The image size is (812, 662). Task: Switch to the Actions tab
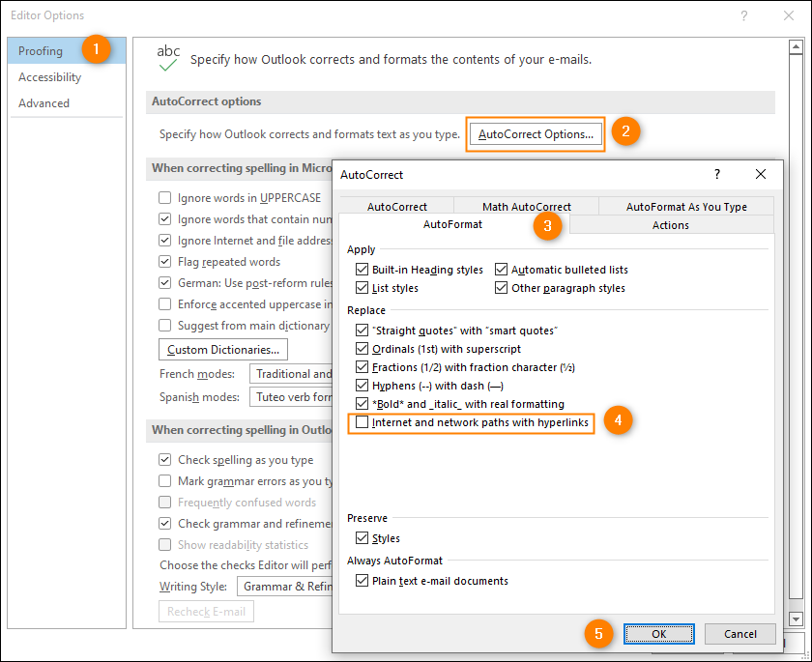coord(670,225)
